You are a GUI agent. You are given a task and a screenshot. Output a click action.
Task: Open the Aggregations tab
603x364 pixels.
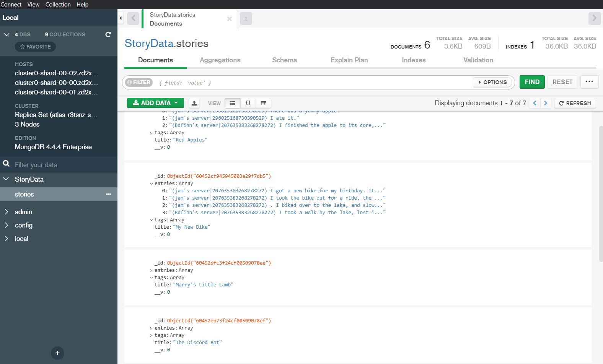[x=220, y=60]
